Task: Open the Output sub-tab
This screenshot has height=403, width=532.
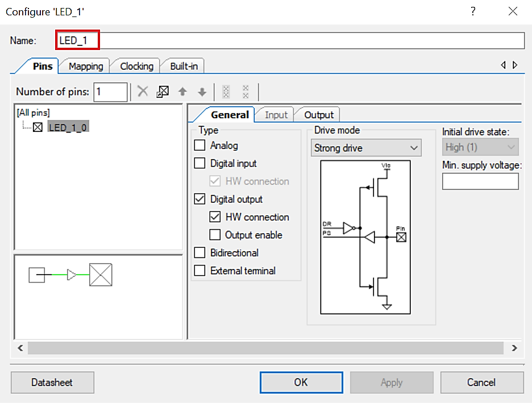Action: 319,115
